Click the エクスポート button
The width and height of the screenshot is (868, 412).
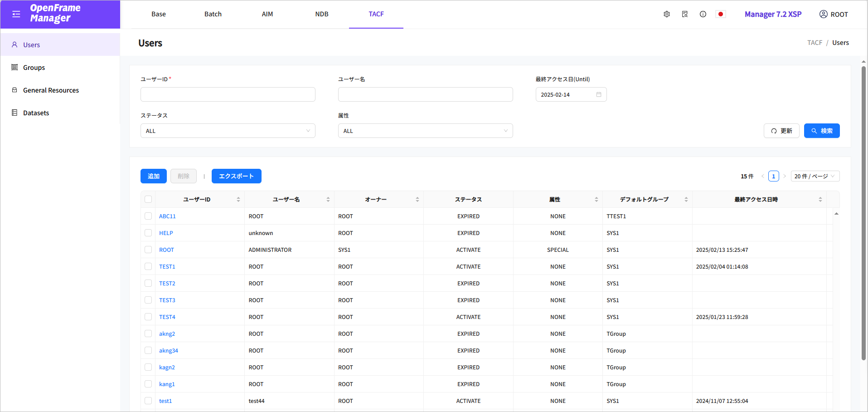(236, 176)
